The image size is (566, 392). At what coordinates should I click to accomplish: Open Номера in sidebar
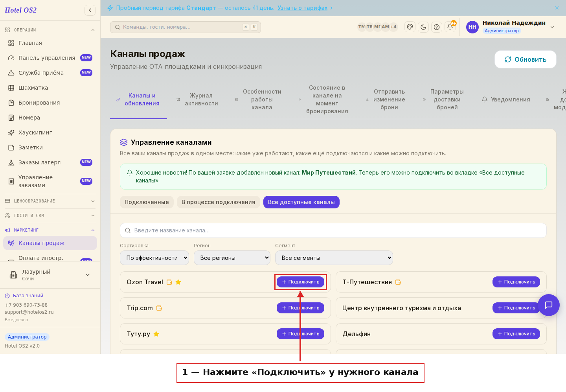pos(50,118)
